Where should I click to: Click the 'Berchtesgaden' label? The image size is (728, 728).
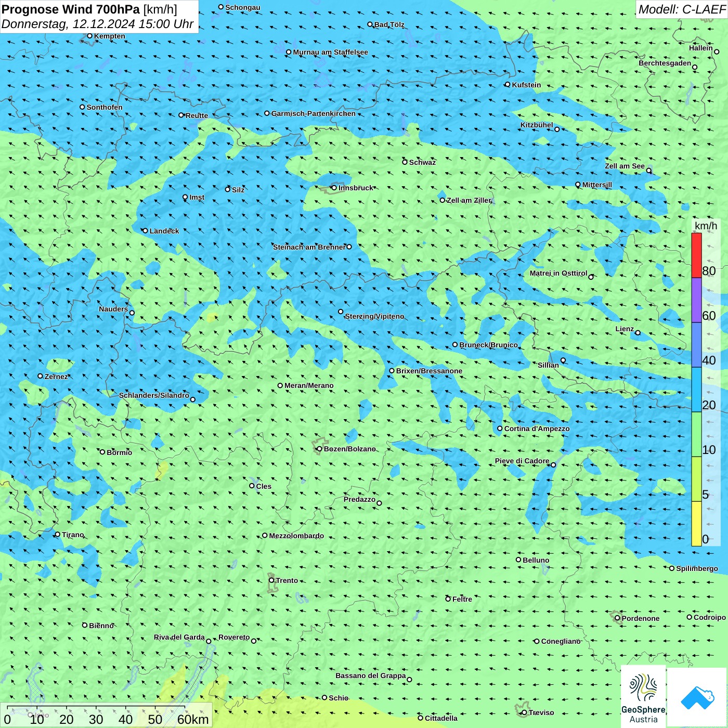click(x=665, y=63)
